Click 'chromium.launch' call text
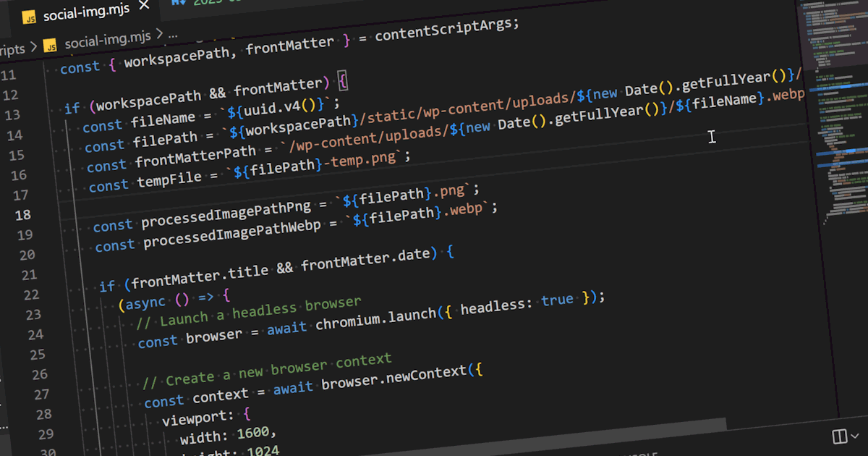This screenshot has height=456, width=868. (x=376, y=318)
